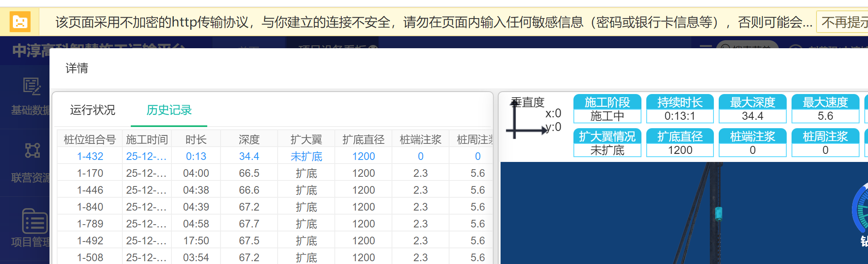868x264 pixels.
Task: Switch to the 运行状况 tab
Action: [x=93, y=110]
